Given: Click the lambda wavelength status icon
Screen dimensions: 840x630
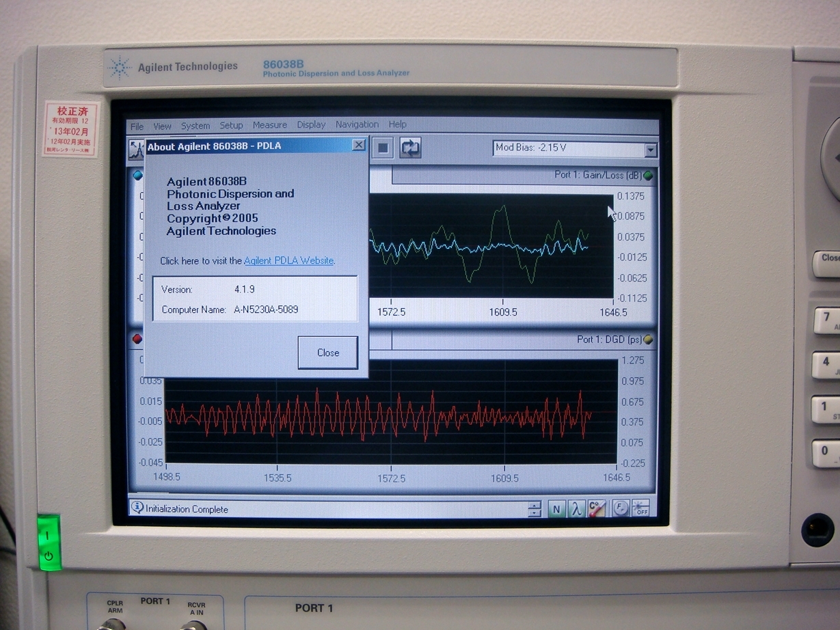Looking at the screenshot, I should click(x=576, y=508).
